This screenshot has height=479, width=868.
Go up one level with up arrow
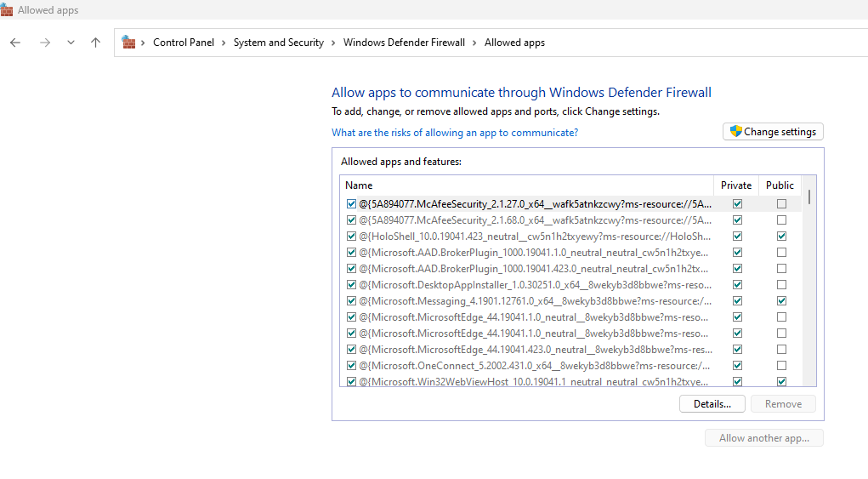click(96, 43)
